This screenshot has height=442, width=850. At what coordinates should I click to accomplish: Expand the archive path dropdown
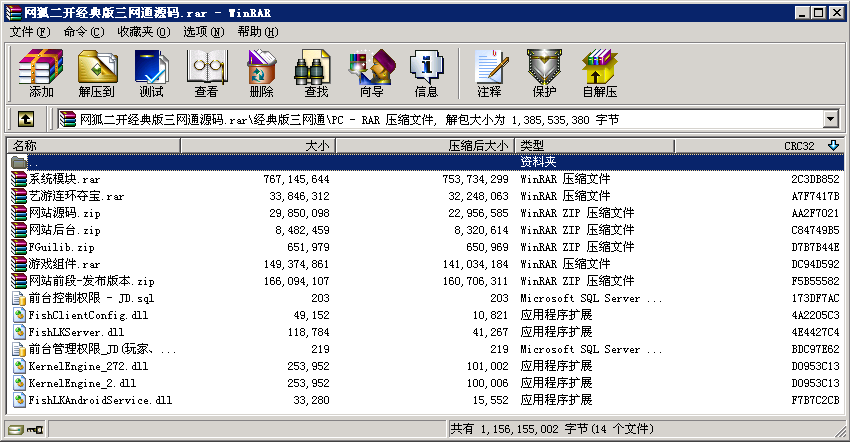click(830, 119)
